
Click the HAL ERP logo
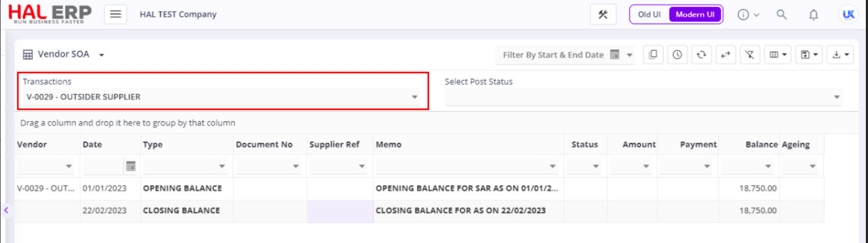coord(50,14)
